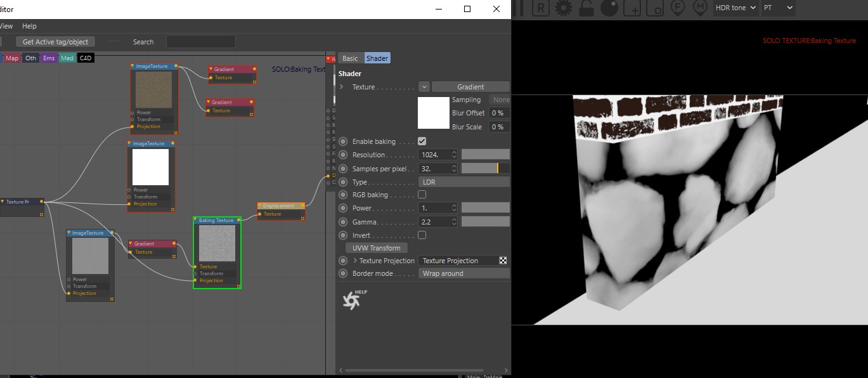
Task: Switch to the Shader tab
Action: click(377, 58)
